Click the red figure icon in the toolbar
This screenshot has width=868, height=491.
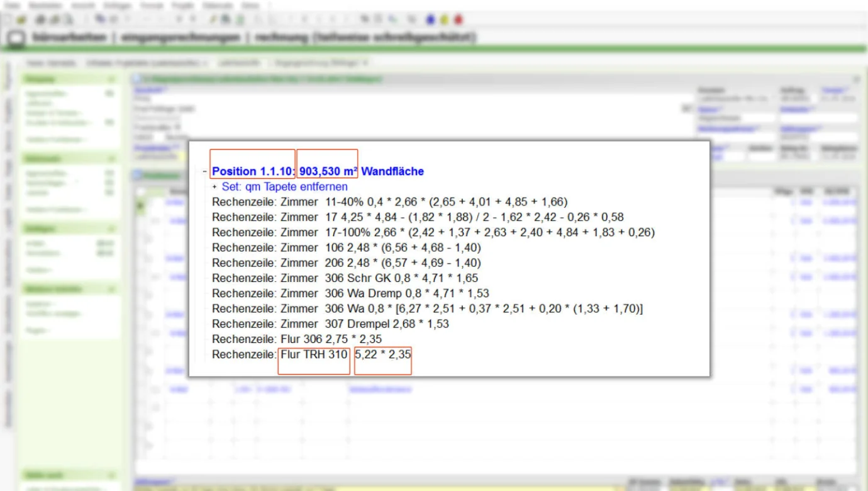tap(459, 20)
